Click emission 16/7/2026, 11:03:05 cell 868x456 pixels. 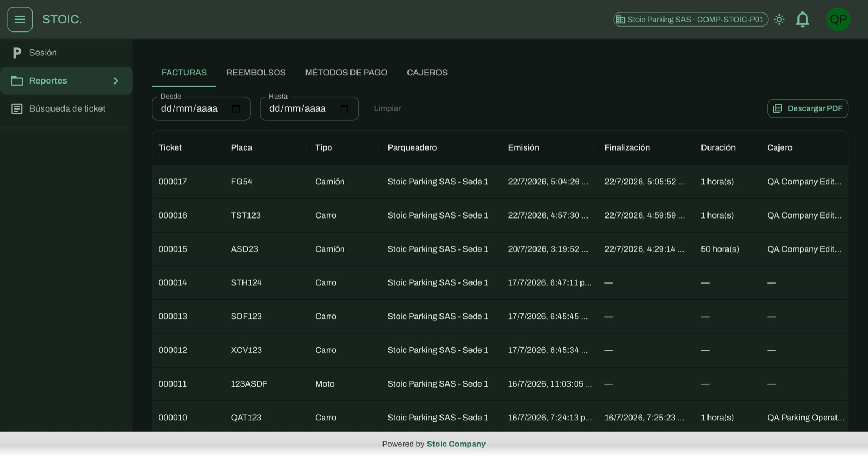tap(550, 384)
